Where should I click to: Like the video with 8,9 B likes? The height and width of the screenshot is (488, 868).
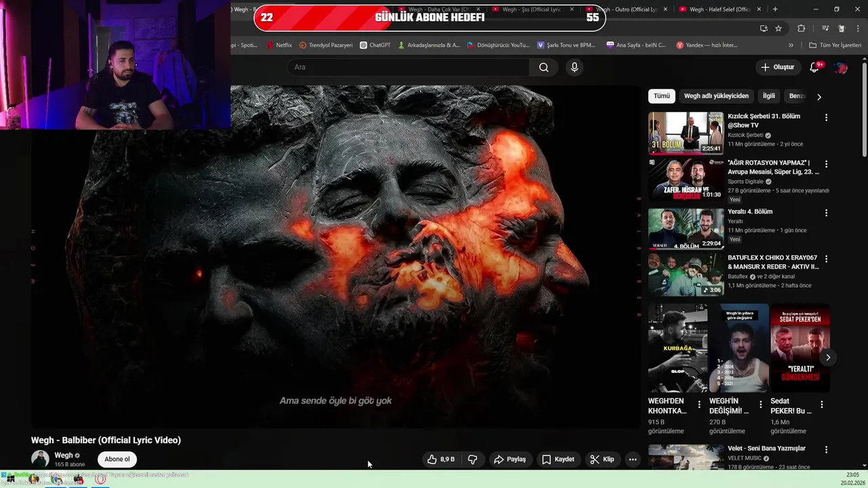[441, 460]
